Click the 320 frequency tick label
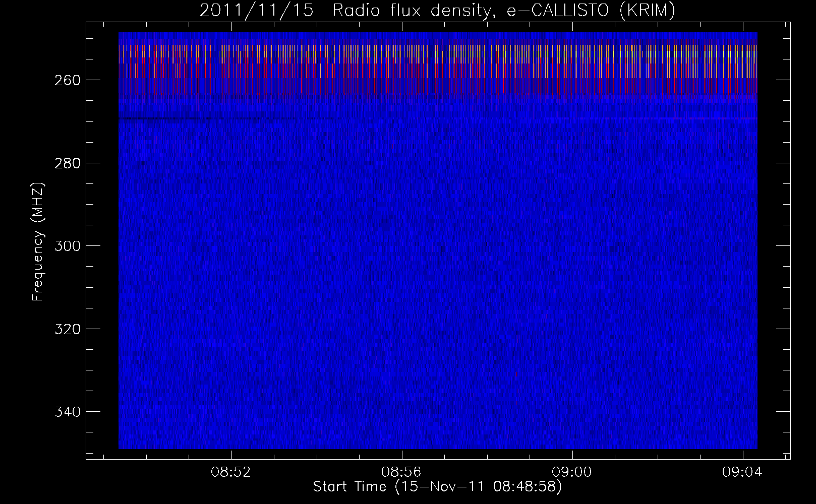 (x=67, y=329)
